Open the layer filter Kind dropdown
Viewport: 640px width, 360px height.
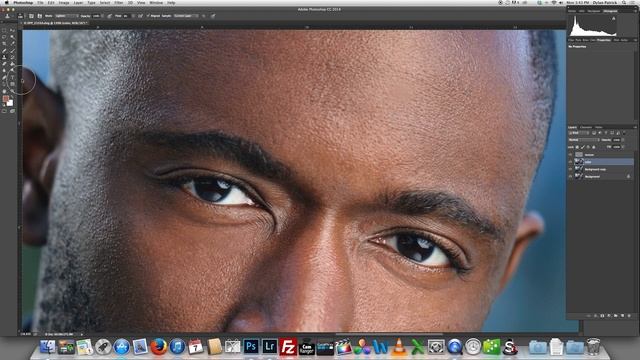[x=579, y=133]
